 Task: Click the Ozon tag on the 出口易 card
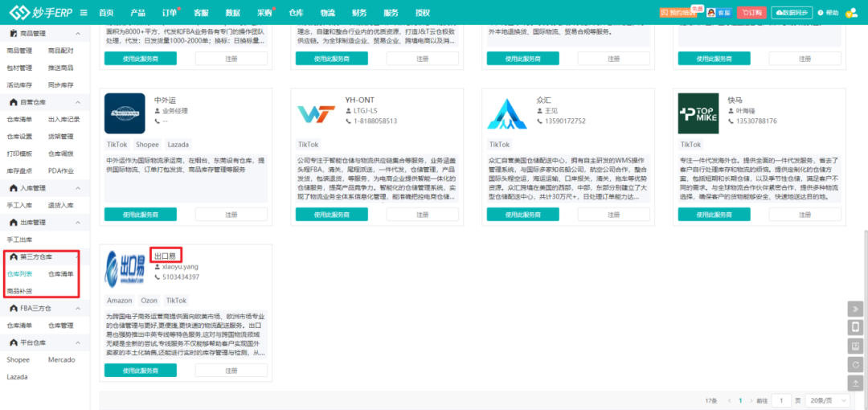point(149,301)
